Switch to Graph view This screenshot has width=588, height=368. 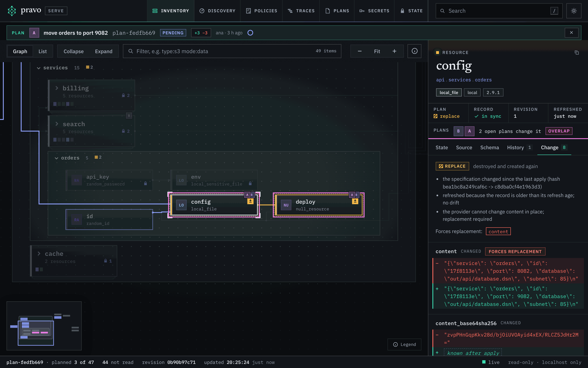point(20,51)
